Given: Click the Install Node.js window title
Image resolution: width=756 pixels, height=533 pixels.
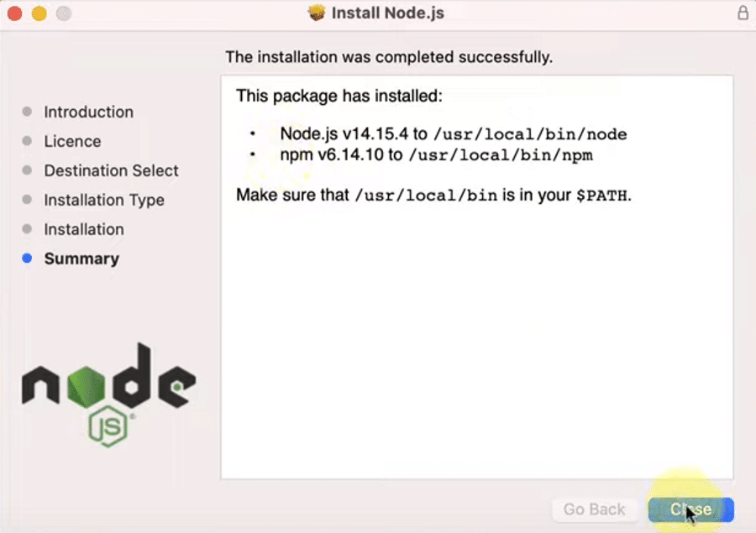Looking at the screenshot, I should click(x=386, y=13).
